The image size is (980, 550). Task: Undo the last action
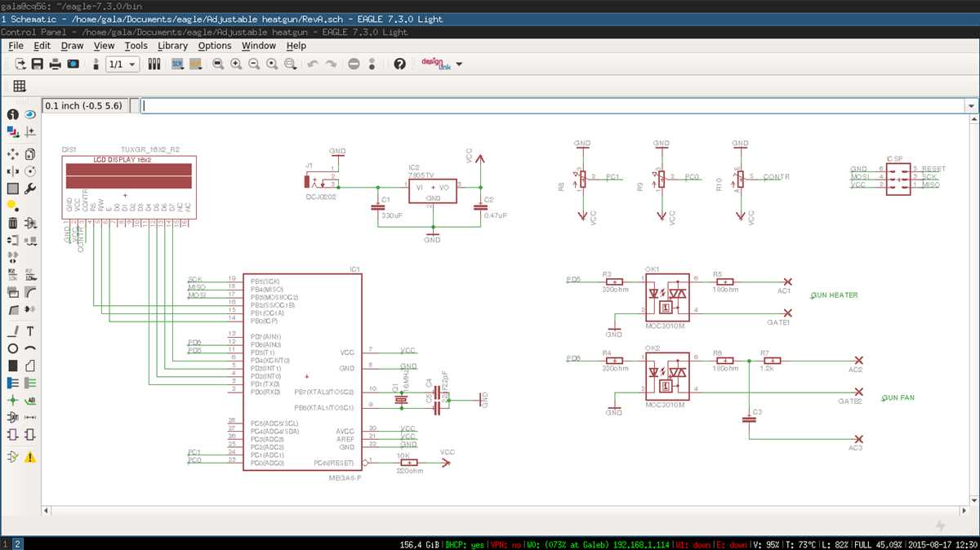[313, 64]
